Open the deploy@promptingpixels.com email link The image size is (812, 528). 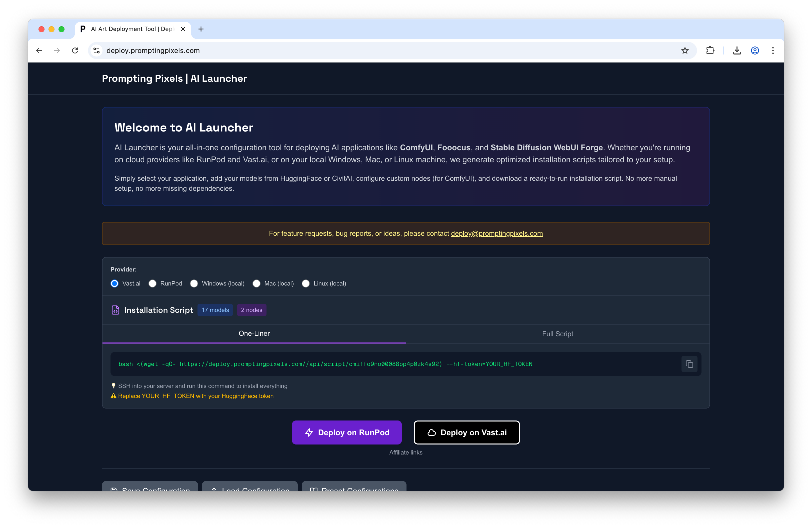pyautogui.click(x=497, y=234)
